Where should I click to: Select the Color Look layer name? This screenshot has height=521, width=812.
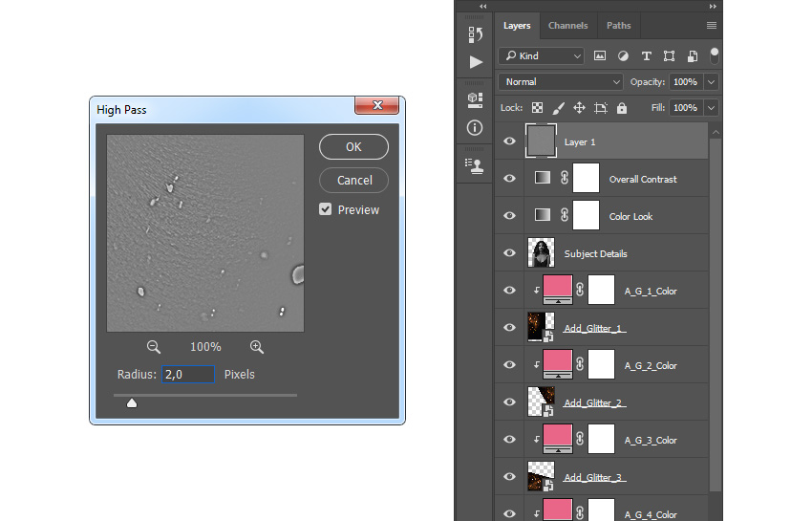[x=630, y=217]
